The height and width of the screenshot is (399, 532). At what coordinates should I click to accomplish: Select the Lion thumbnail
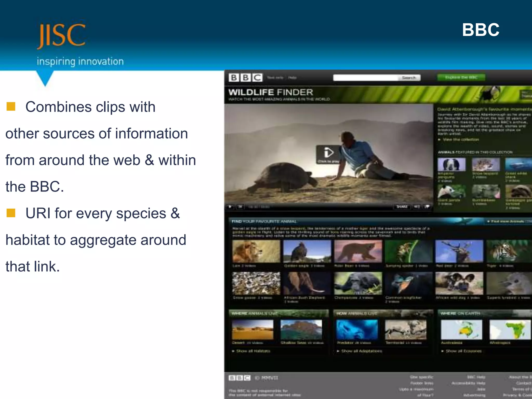[256, 251]
